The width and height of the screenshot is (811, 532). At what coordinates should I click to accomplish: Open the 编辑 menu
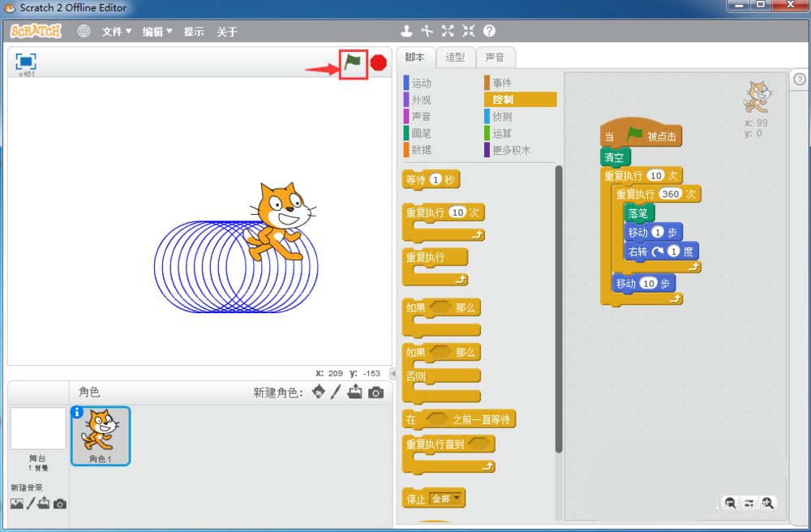(x=157, y=32)
